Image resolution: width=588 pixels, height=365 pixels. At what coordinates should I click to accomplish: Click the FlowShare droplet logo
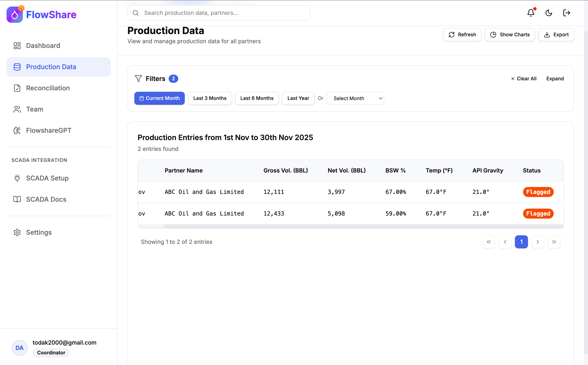click(15, 15)
